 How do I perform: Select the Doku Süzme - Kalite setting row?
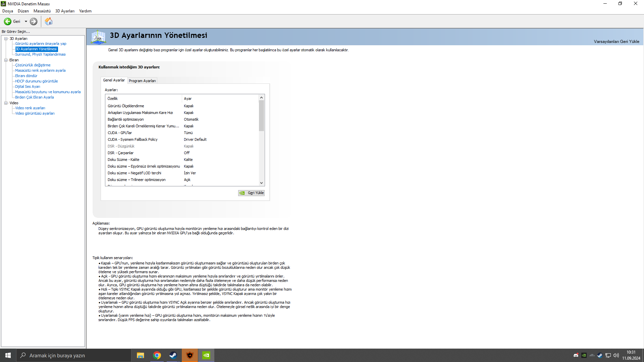point(123,160)
